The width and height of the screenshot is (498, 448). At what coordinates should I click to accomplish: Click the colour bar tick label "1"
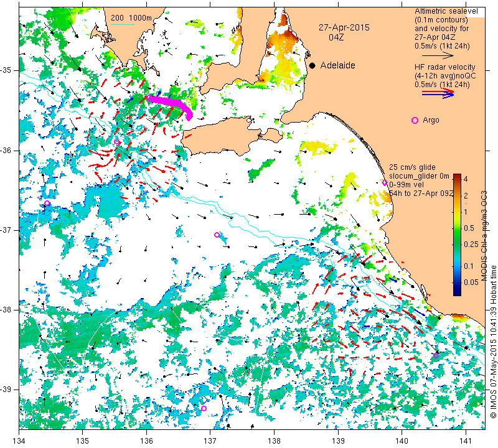coord(466,212)
